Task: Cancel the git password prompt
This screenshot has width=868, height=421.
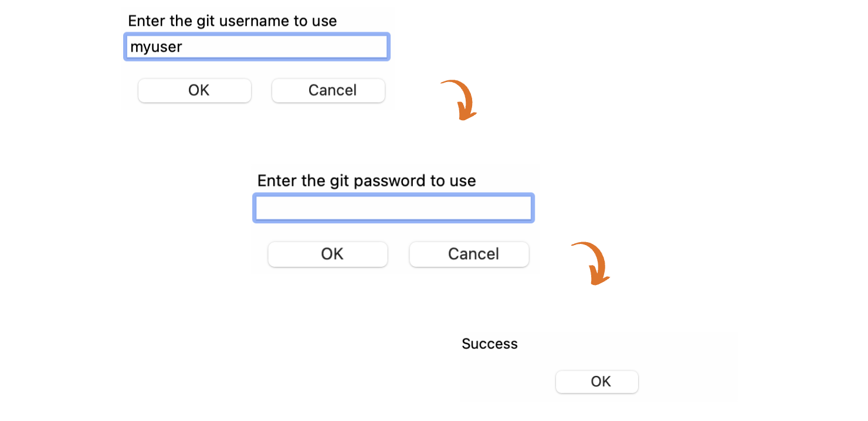Action: click(469, 254)
